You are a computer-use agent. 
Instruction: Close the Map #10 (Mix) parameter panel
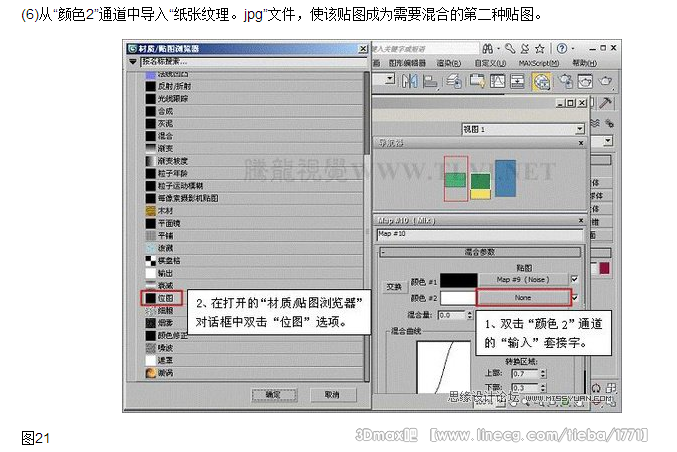pos(581,220)
